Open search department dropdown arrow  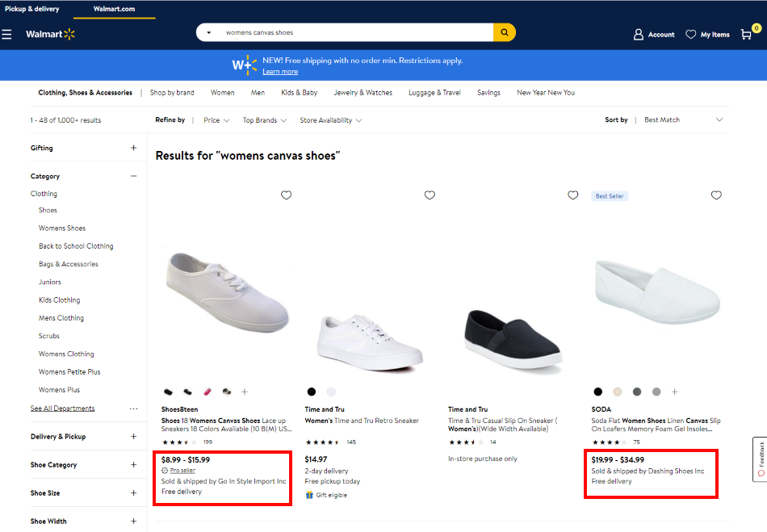coord(209,32)
